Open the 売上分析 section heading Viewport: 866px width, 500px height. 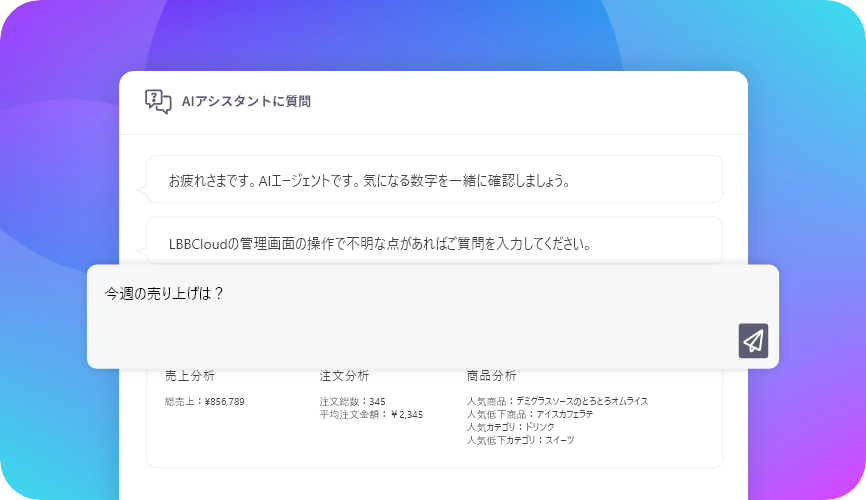click(189, 376)
